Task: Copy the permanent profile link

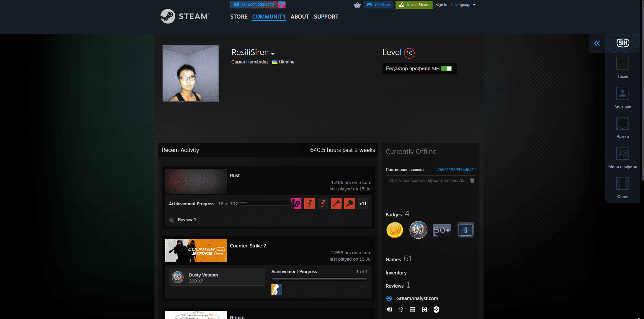Action: pos(472,181)
